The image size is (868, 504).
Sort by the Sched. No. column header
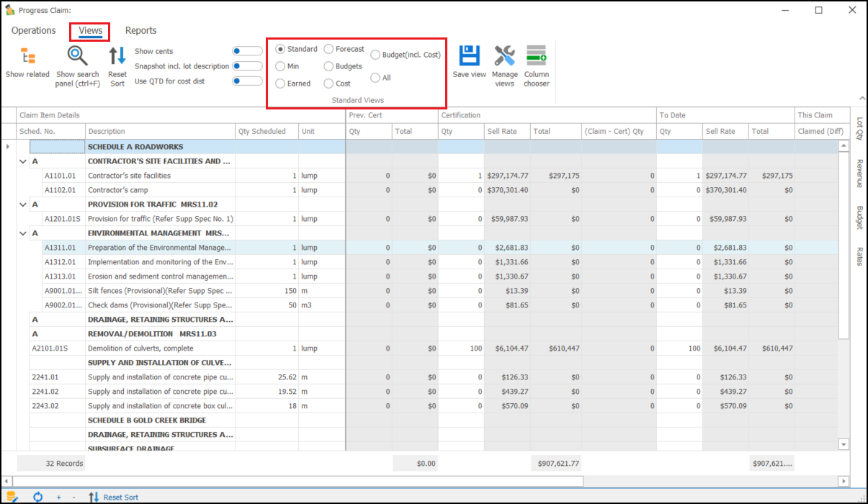point(51,131)
